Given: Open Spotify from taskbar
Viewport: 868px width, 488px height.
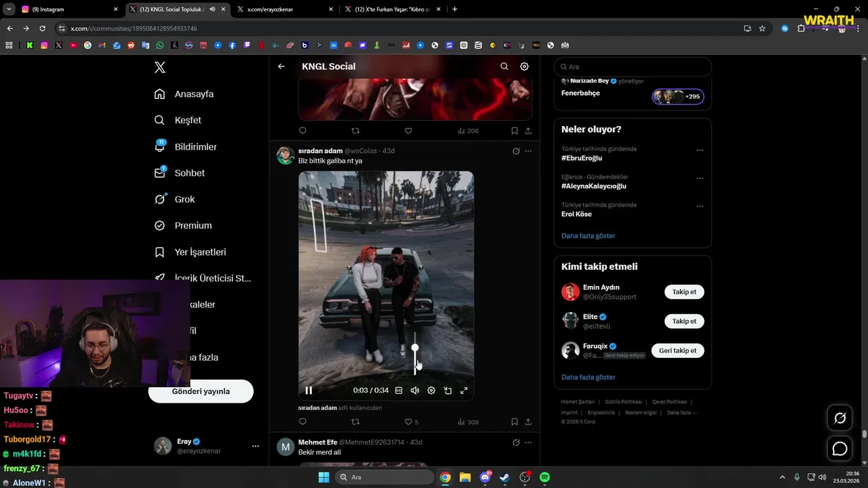Looking at the screenshot, I should (545, 477).
